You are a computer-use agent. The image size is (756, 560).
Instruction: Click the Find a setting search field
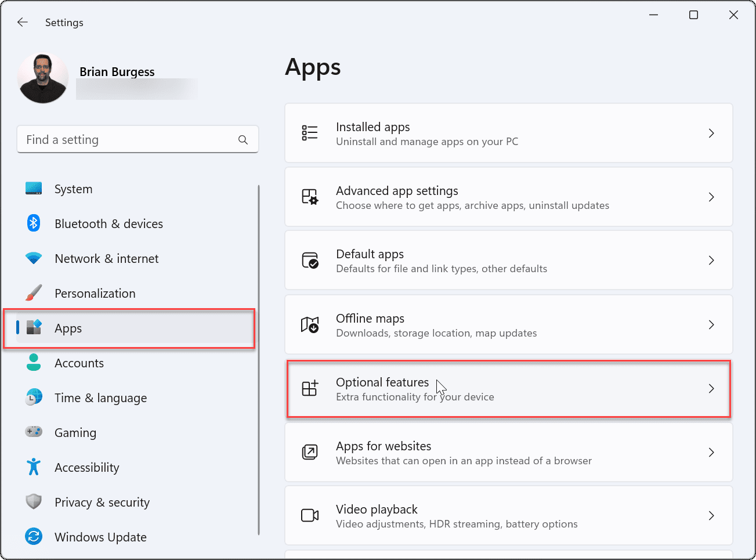(116, 139)
